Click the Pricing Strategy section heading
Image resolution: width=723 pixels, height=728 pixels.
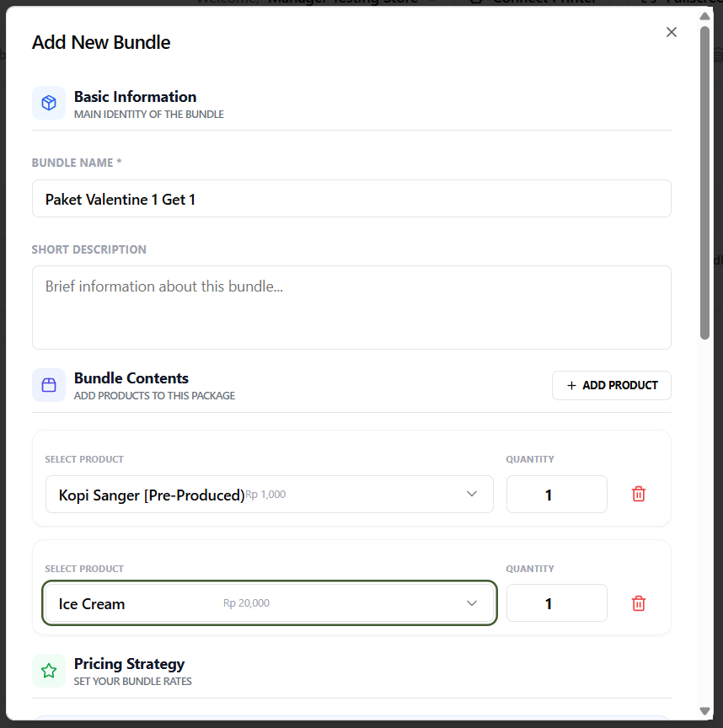(x=129, y=664)
